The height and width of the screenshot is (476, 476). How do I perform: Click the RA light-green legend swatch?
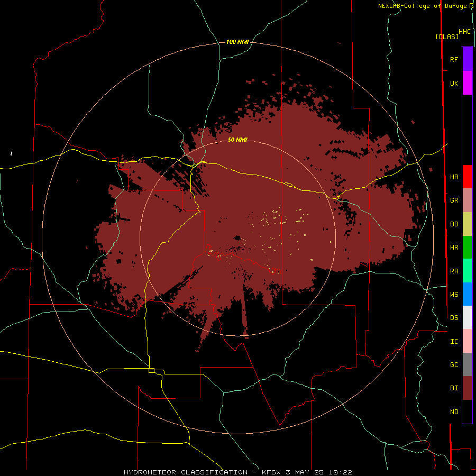[467, 271]
